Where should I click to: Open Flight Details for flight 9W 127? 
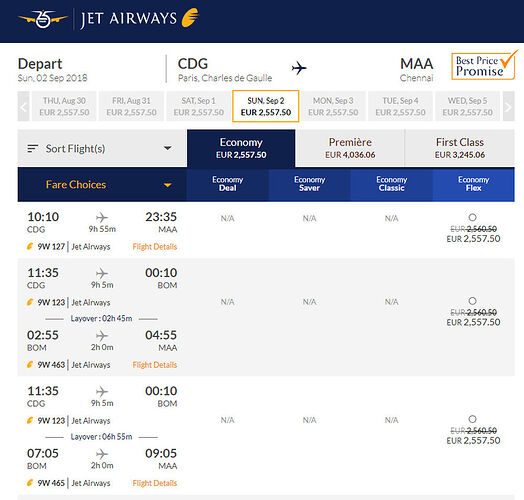155,247
